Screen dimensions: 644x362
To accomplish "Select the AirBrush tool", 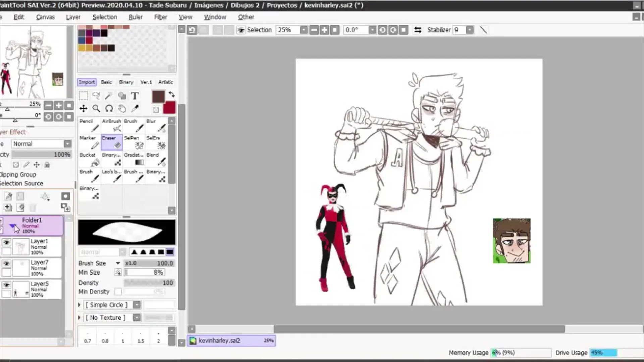I will [112, 125].
